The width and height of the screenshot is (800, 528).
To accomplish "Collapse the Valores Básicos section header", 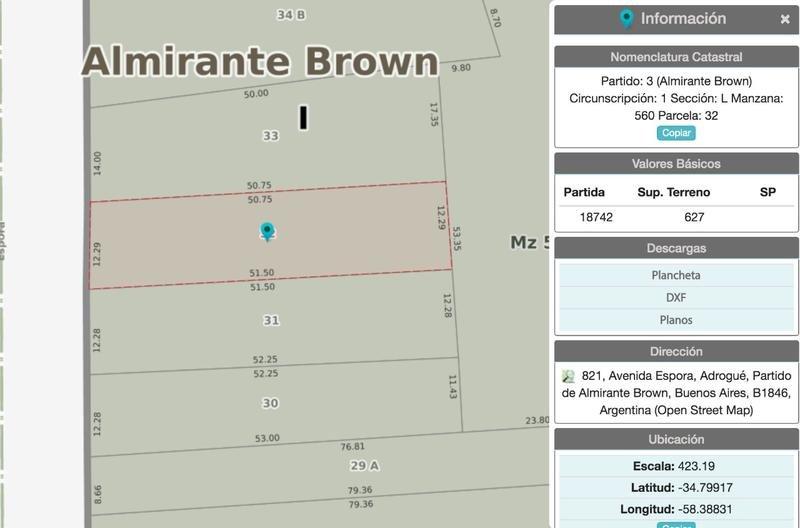I will pyautogui.click(x=676, y=164).
